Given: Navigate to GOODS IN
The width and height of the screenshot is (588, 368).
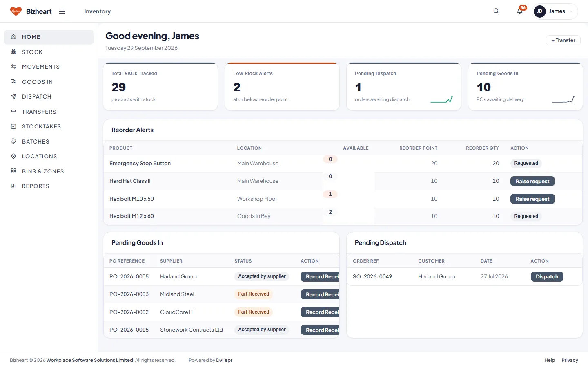Looking at the screenshot, I should [x=38, y=82].
